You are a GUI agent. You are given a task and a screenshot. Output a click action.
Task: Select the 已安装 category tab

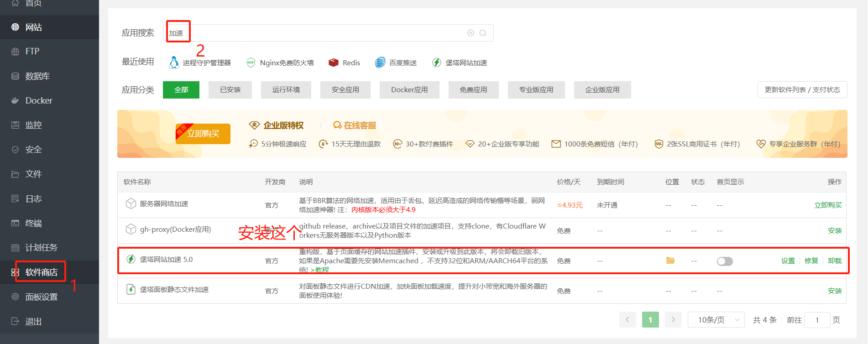point(230,90)
